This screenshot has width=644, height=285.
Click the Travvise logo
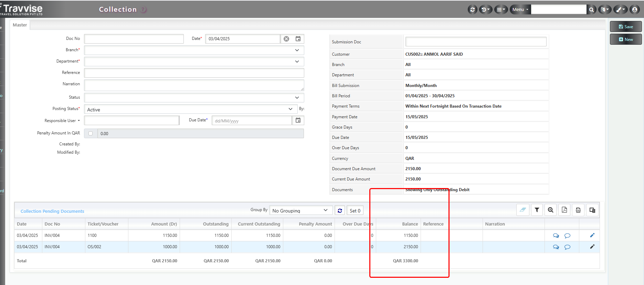(x=22, y=9)
